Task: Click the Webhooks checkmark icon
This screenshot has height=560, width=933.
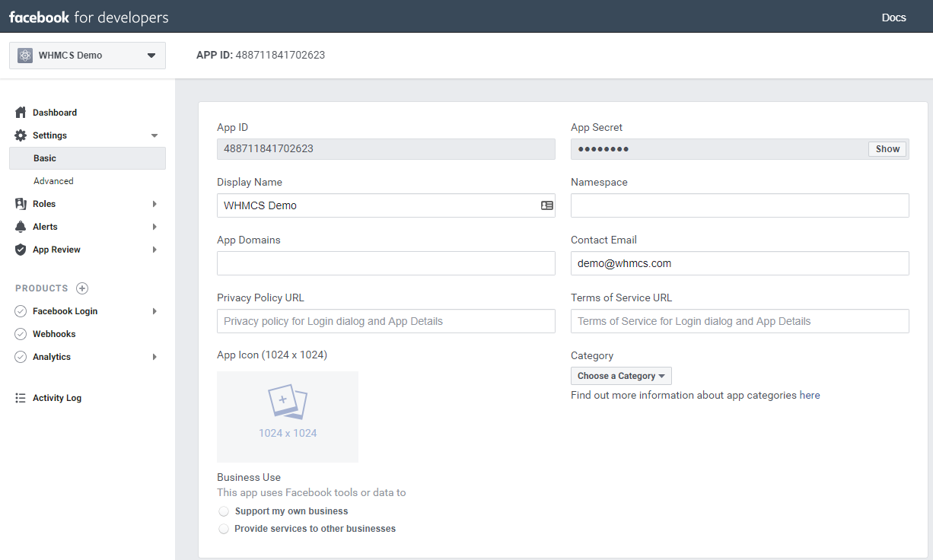Action: pyautogui.click(x=21, y=334)
